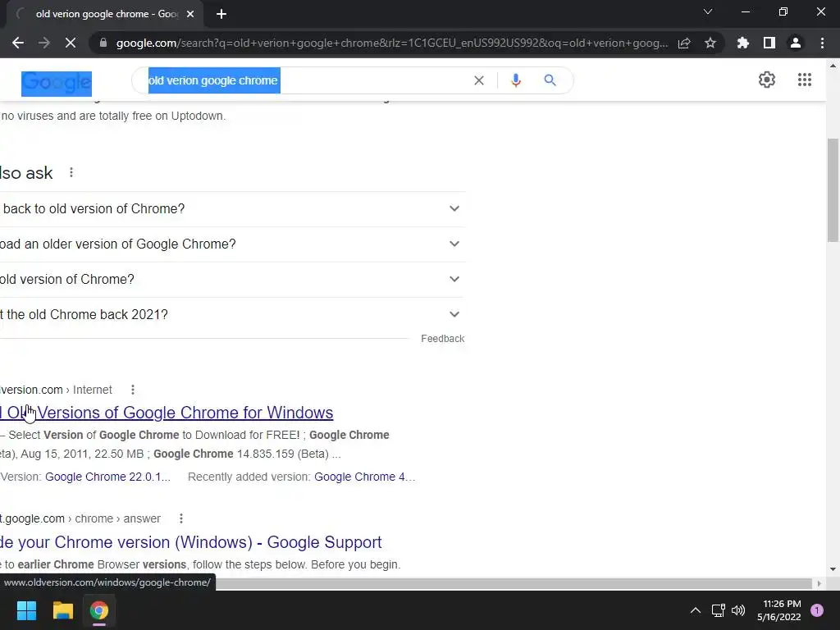Image resolution: width=840 pixels, height=630 pixels.
Task: Bookmark this page with the star icon
Action: (710, 43)
